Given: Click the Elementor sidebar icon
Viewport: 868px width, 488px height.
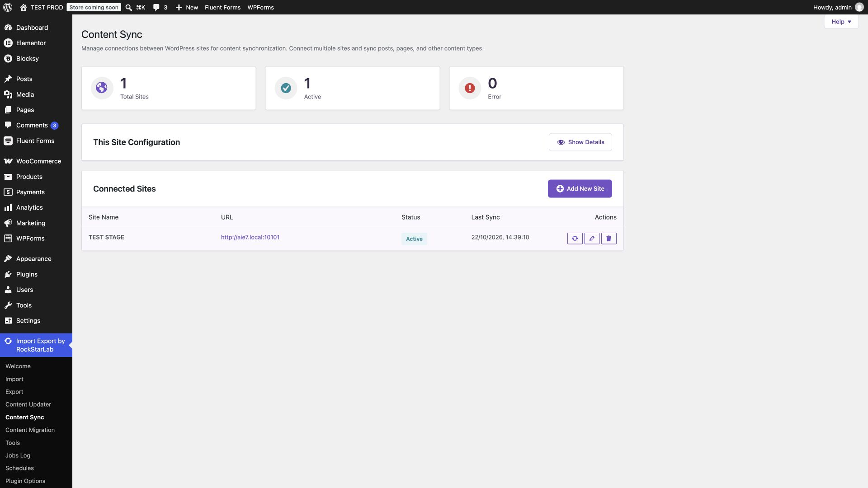Looking at the screenshot, I should point(8,43).
